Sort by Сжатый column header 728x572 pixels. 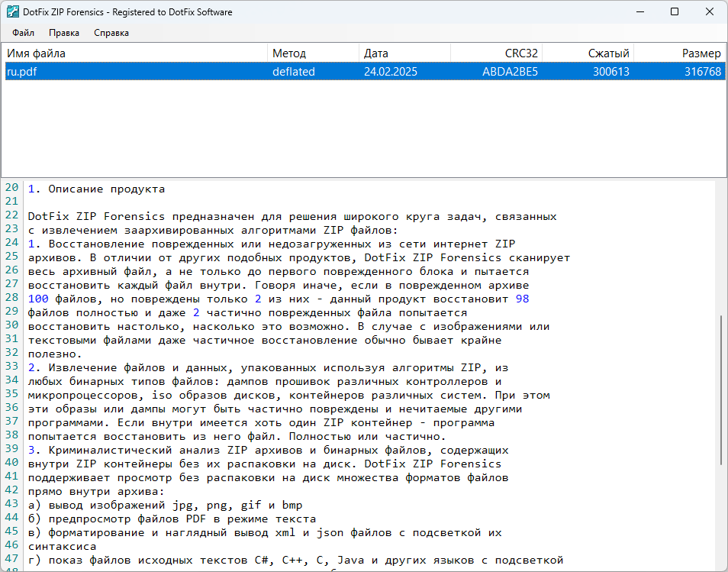tap(588, 53)
